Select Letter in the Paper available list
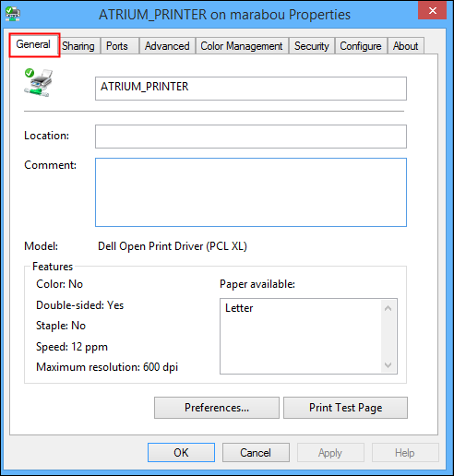454x476 pixels. click(x=239, y=308)
